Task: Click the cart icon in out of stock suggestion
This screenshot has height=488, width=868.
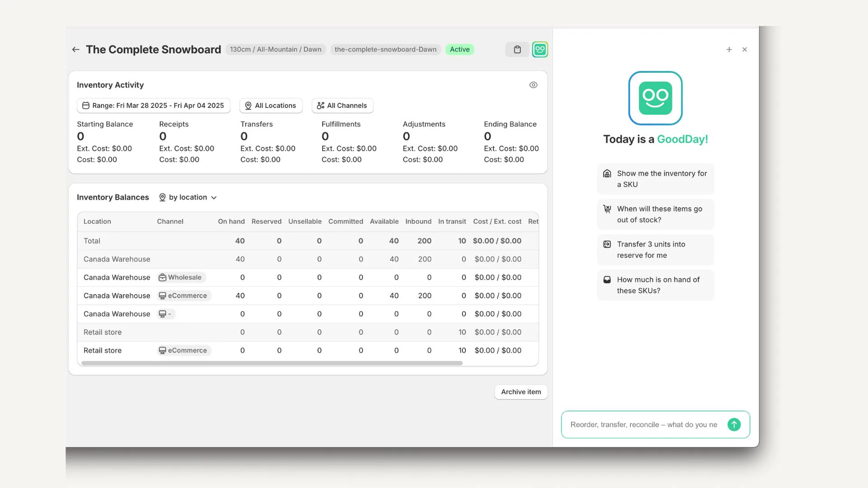Action: click(x=607, y=209)
